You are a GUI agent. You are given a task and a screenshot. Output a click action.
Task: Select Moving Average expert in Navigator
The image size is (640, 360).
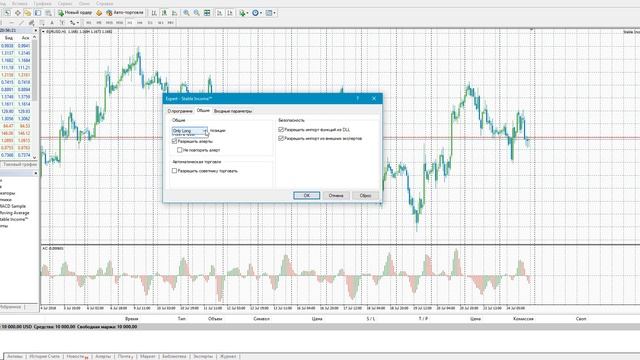[14, 213]
